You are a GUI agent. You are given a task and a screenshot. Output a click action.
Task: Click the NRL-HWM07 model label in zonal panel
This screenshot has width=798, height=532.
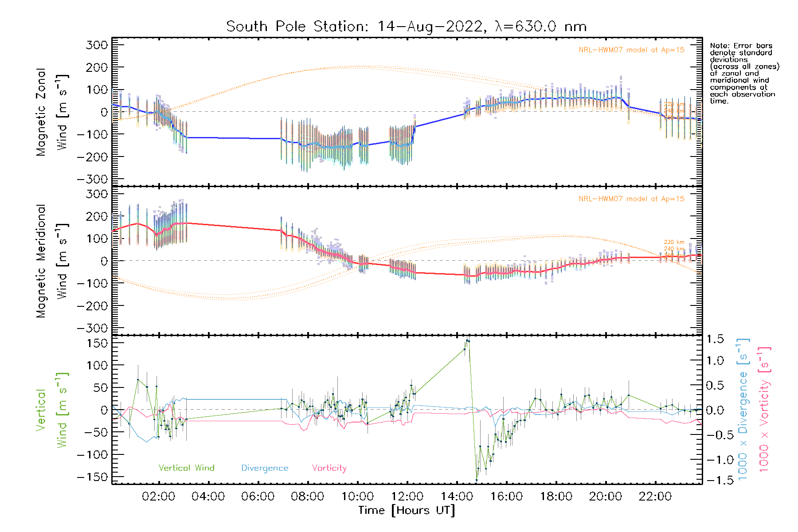[x=631, y=50]
